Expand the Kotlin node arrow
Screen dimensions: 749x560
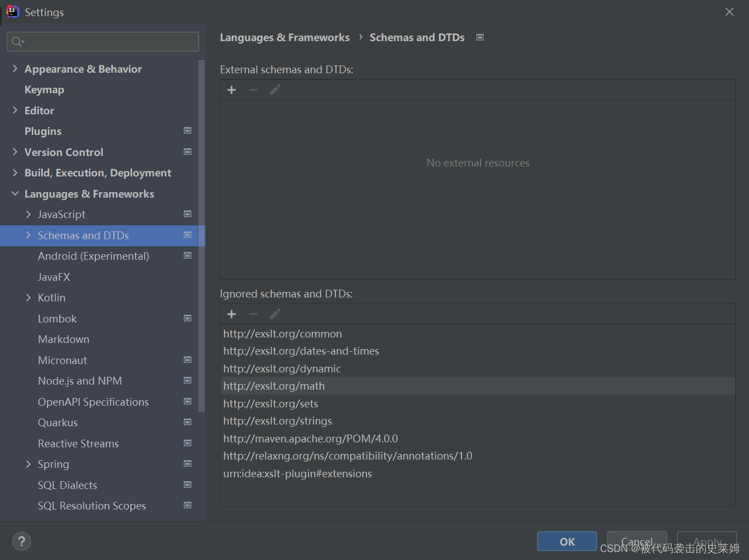click(x=28, y=297)
